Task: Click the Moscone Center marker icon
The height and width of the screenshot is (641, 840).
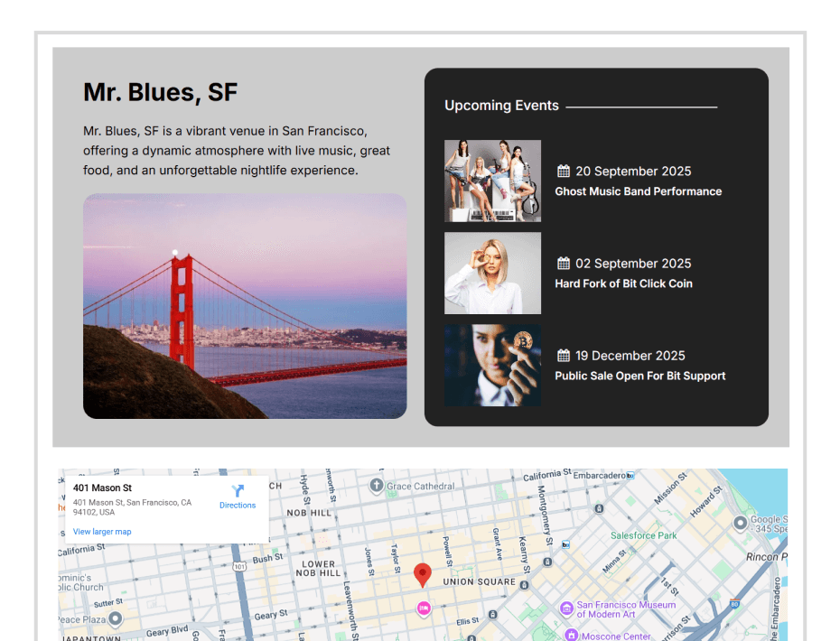Action: (571, 635)
